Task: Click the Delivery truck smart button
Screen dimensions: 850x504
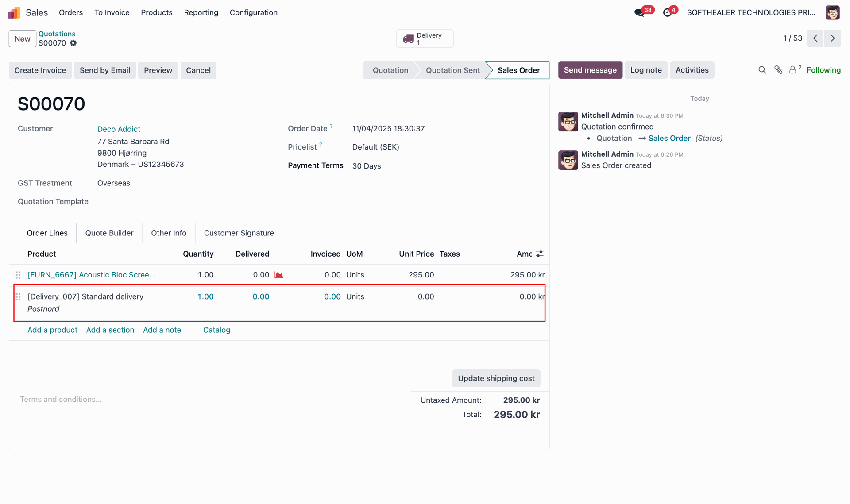Action: pyautogui.click(x=424, y=38)
